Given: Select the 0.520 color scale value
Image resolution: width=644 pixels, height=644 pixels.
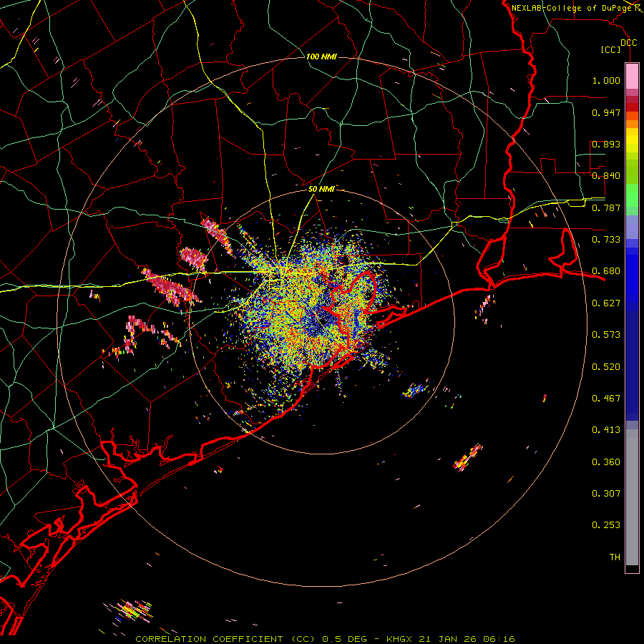Looking at the screenshot, I should pos(606,367).
